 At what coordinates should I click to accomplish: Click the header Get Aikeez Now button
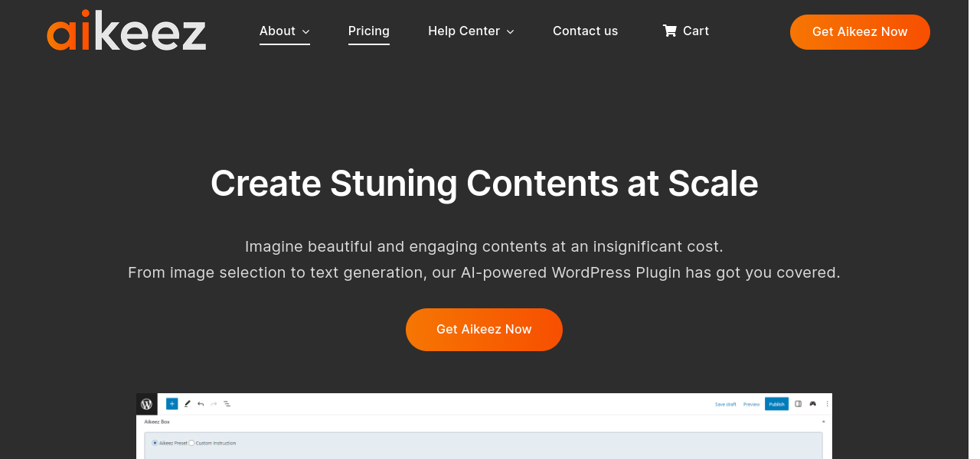(859, 32)
